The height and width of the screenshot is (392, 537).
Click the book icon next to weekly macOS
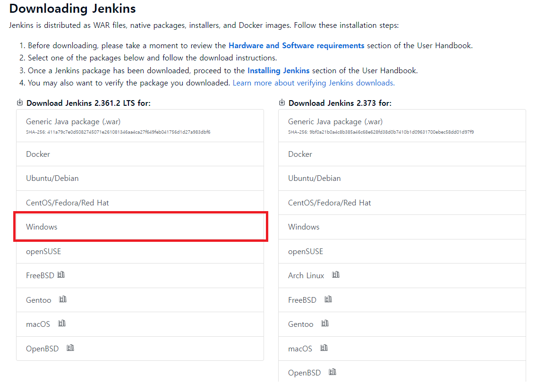(x=324, y=348)
